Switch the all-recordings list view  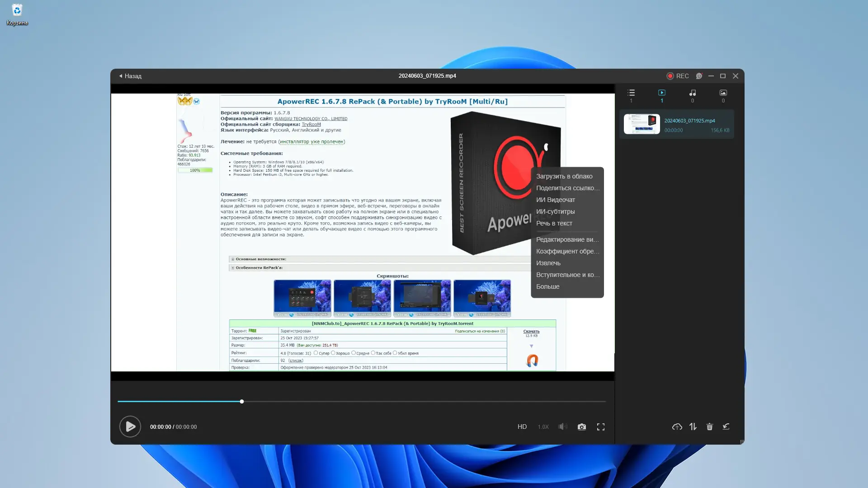631,93
